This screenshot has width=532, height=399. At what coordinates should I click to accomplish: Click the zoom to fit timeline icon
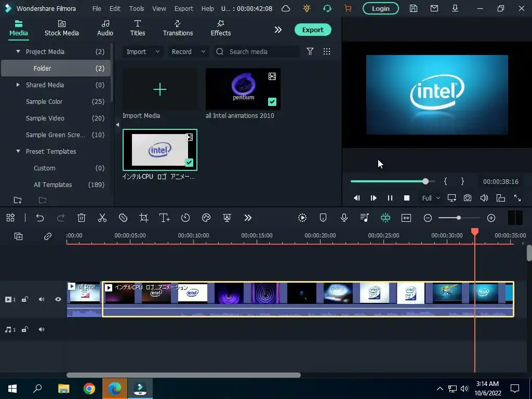[406, 218]
